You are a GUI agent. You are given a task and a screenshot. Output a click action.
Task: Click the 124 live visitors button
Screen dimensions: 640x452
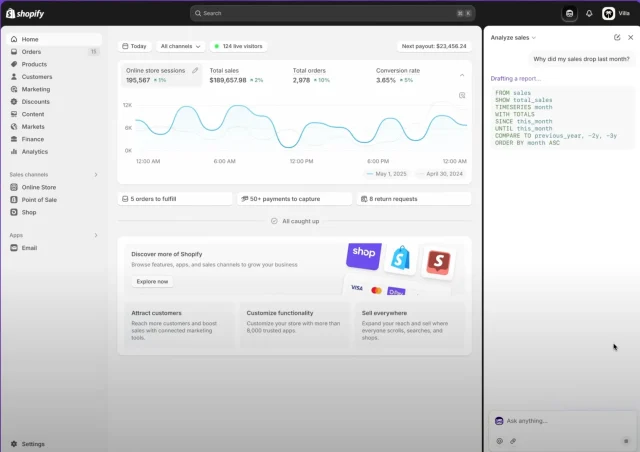click(238, 46)
